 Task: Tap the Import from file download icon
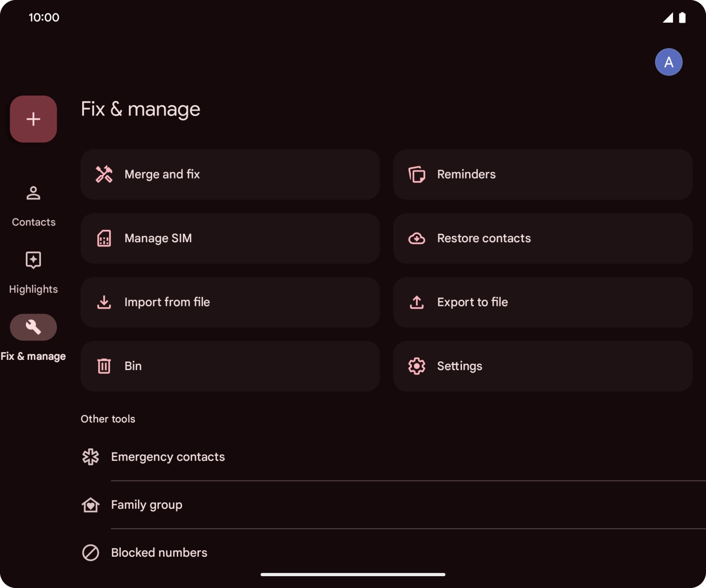[x=104, y=302]
